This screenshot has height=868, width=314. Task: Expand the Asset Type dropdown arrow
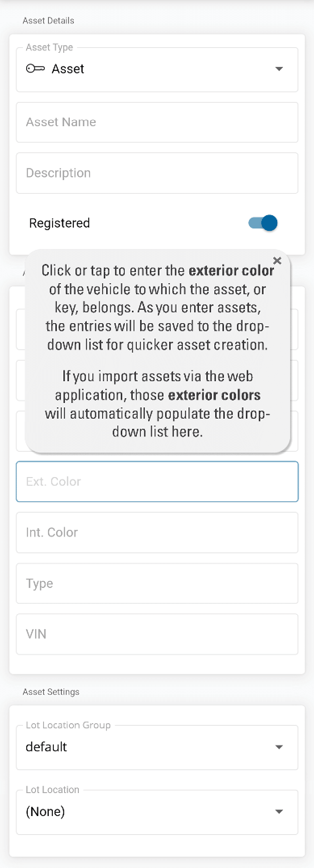(279, 69)
